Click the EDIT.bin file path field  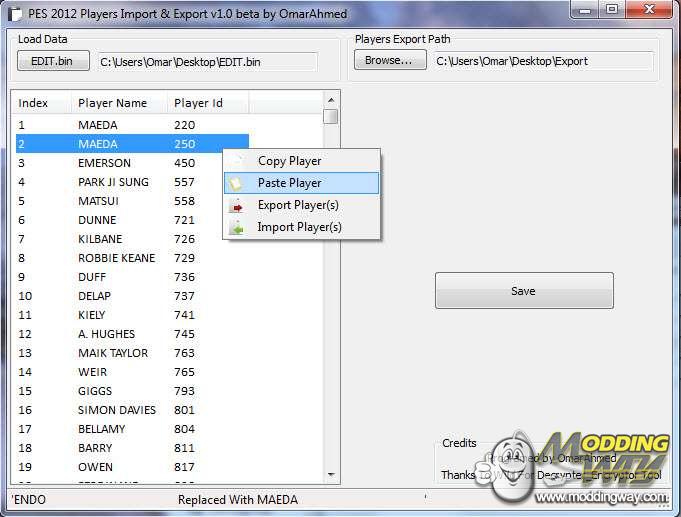click(x=207, y=62)
